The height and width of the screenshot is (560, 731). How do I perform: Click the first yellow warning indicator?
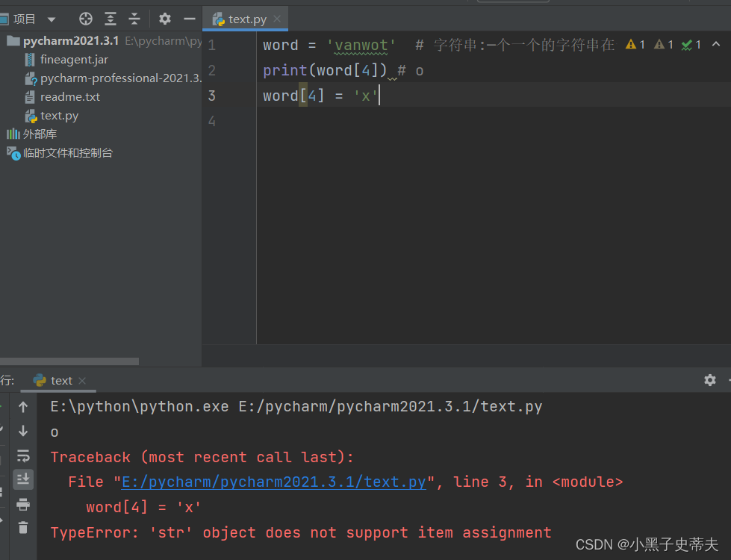[635, 45]
